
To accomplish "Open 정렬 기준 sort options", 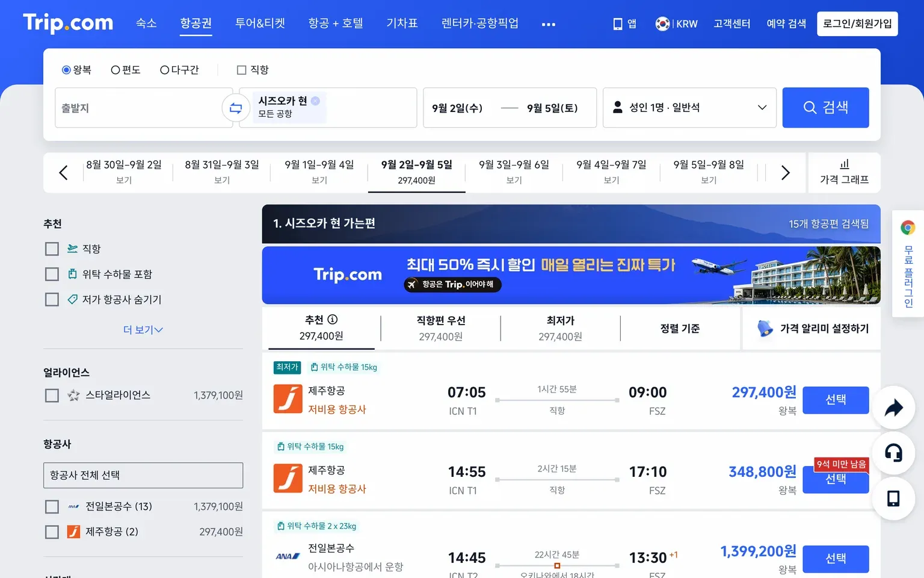I will [x=680, y=329].
